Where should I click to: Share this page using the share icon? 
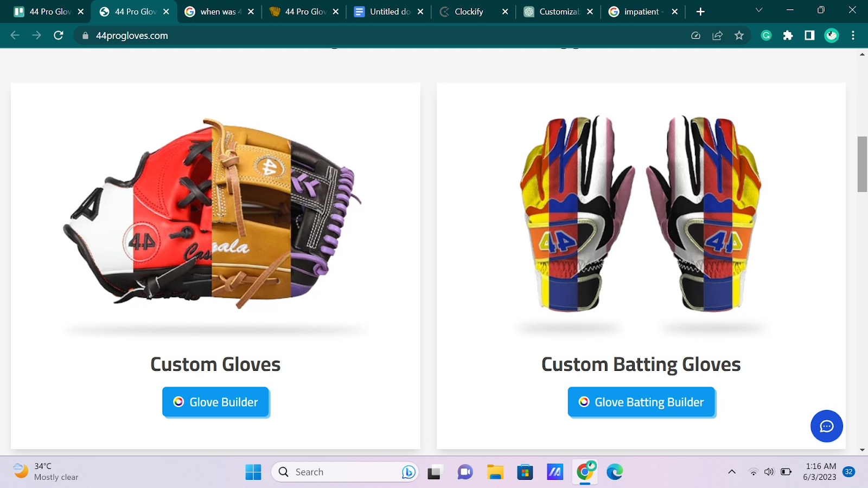pyautogui.click(x=717, y=36)
